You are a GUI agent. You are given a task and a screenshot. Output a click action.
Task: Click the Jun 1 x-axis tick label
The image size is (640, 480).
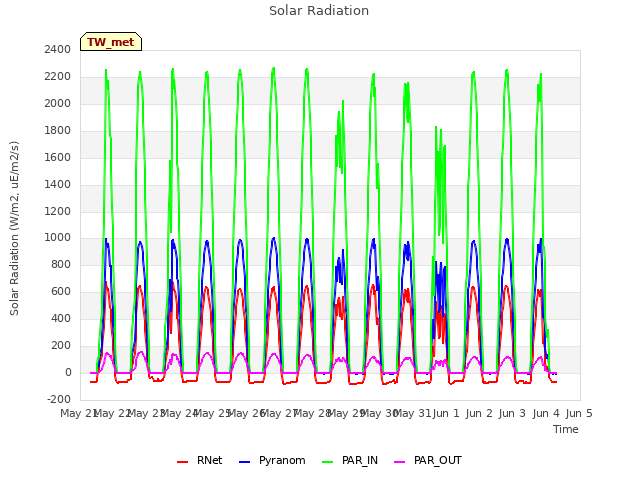(446, 414)
